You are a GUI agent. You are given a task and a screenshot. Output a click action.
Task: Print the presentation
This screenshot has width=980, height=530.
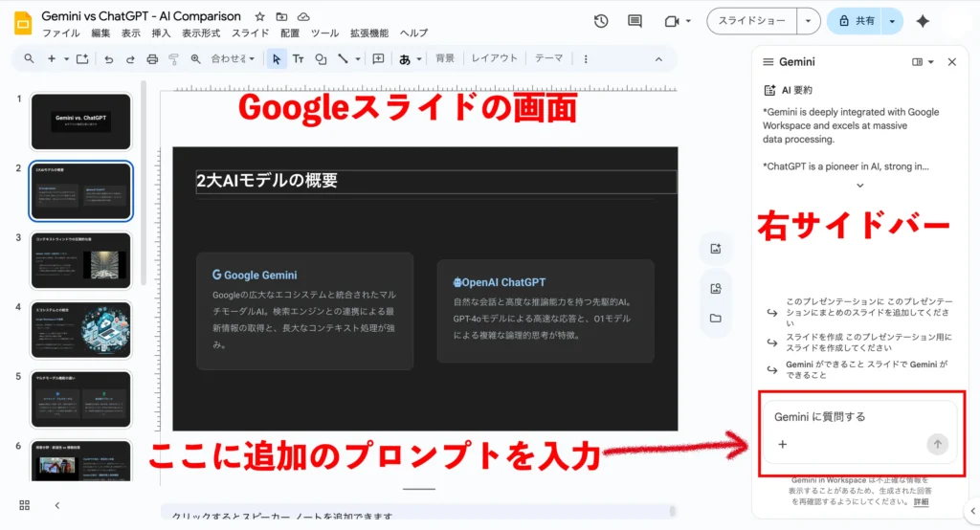click(152, 59)
